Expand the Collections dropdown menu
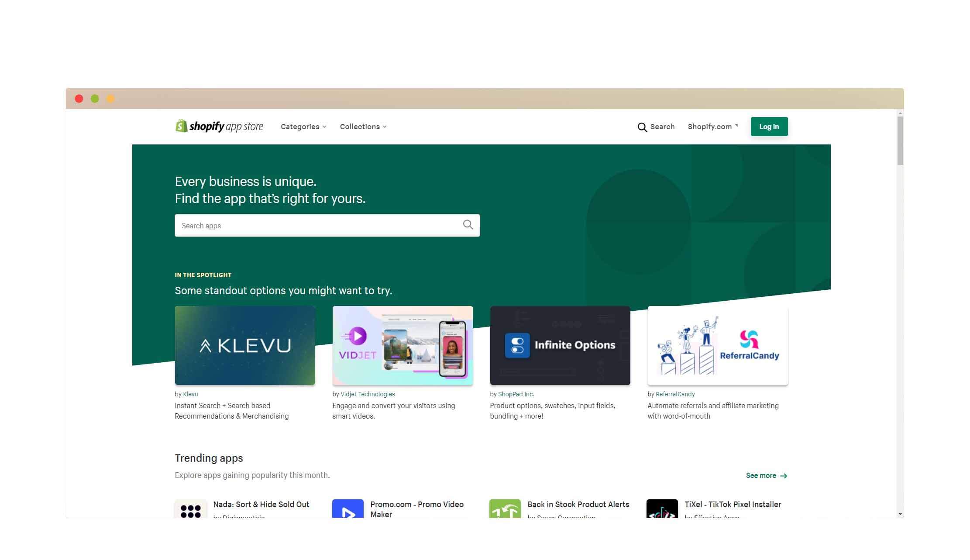 tap(363, 127)
